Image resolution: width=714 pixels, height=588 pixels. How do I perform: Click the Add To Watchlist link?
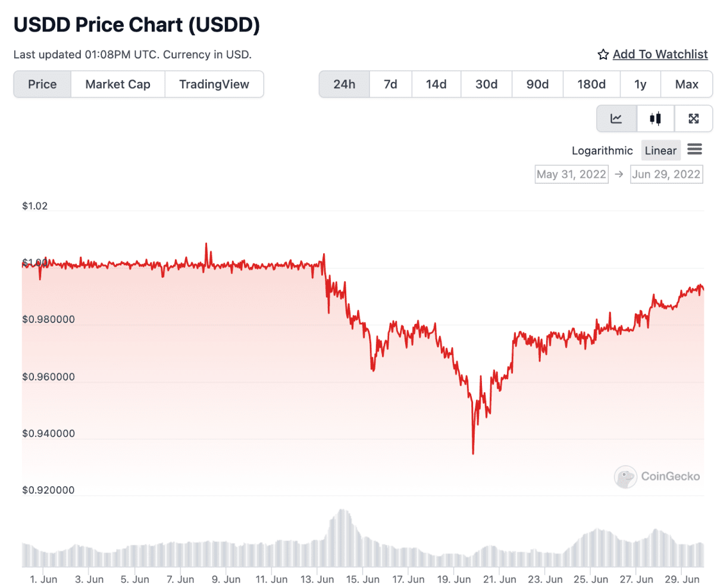pos(660,54)
